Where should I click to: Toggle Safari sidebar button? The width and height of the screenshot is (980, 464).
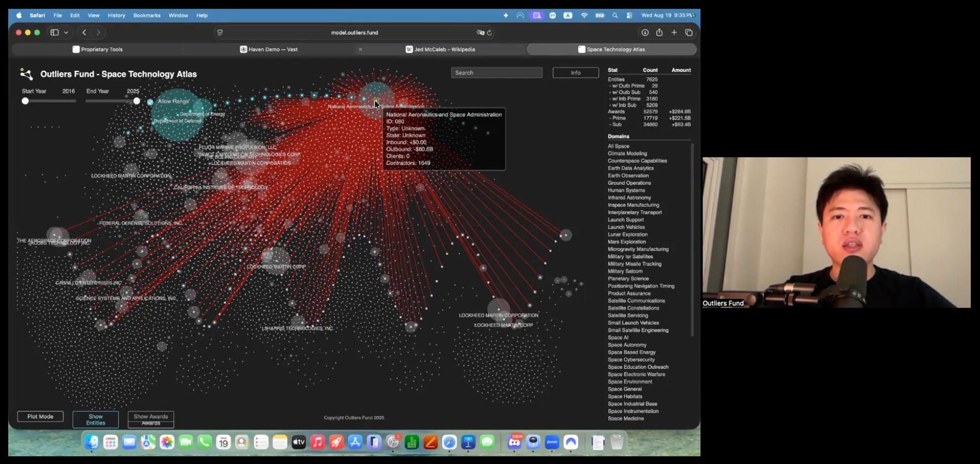click(55, 33)
